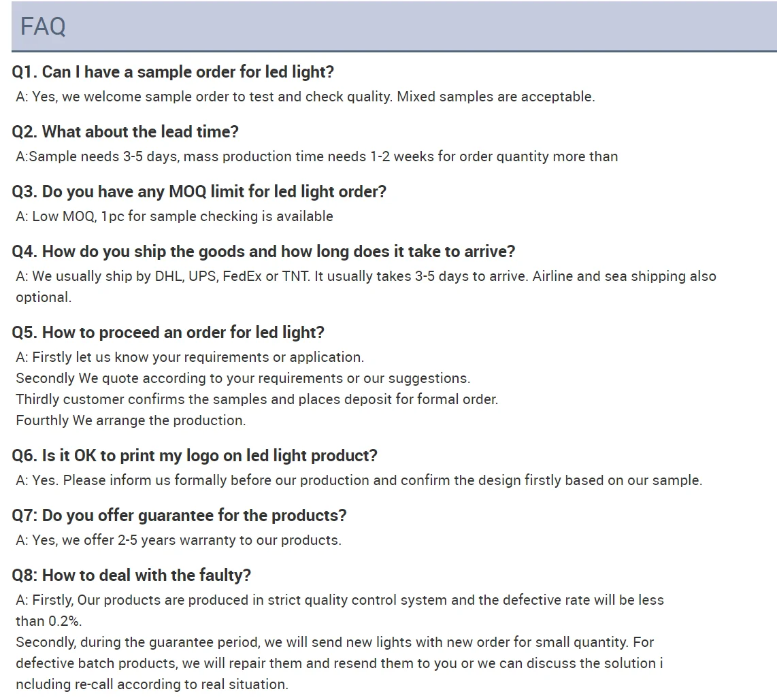
Task: Click the Thirdly customer confirms samples line
Action: click(x=257, y=399)
